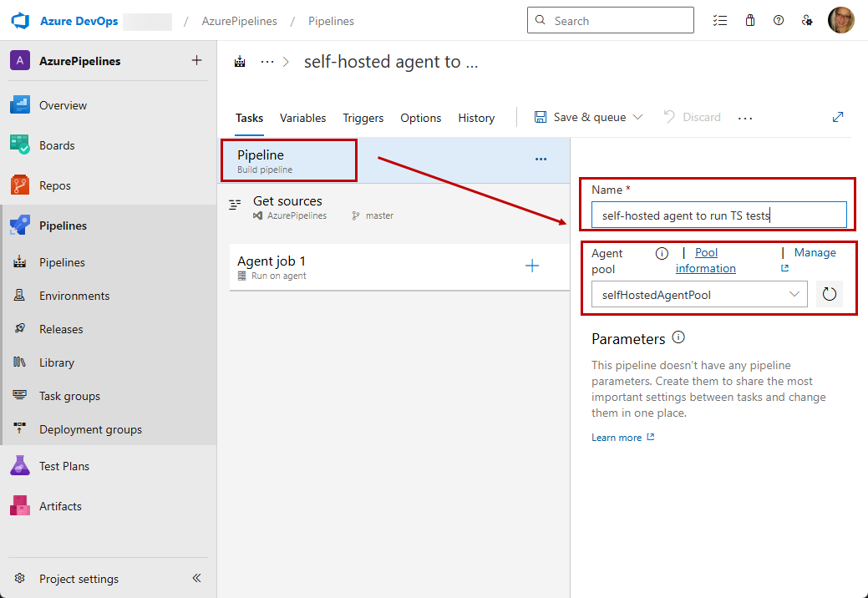
Task: Open Pipelines sub-item in sidebar
Action: pos(62,262)
